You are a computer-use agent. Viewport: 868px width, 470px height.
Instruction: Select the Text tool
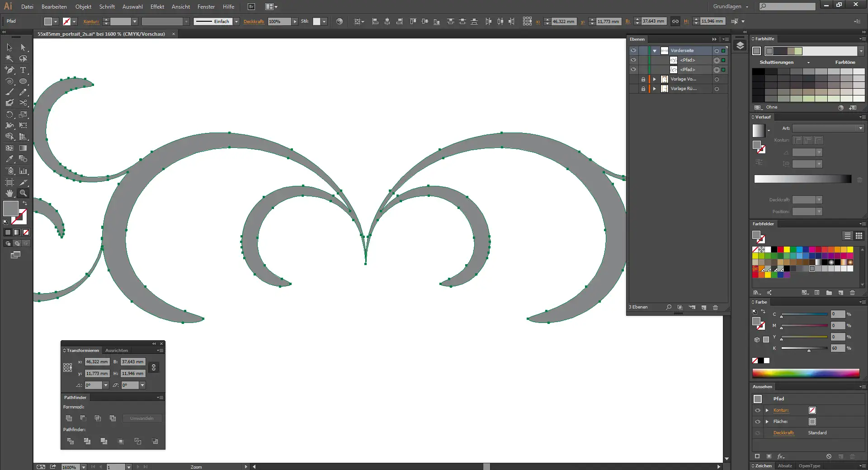[x=23, y=70]
